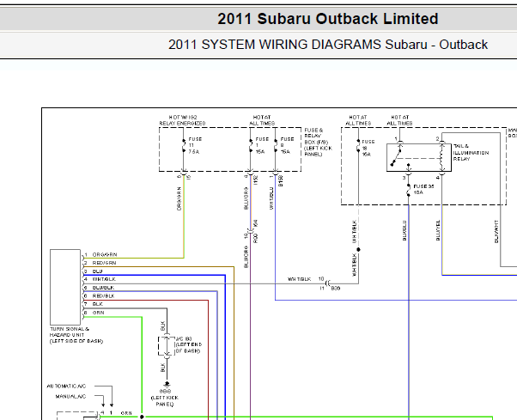The image size is (517, 420).
Task: Click the splice dot on the green wire
Action: [142, 417]
